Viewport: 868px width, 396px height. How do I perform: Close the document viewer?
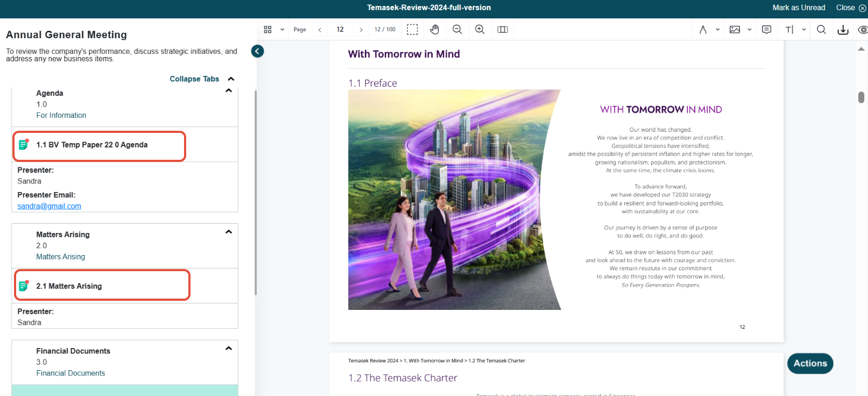point(851,8)
